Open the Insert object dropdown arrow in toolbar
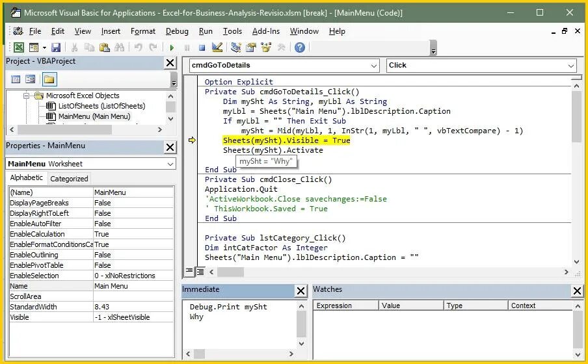The height and width of the screenshot is (364, 588). (44, 47)
